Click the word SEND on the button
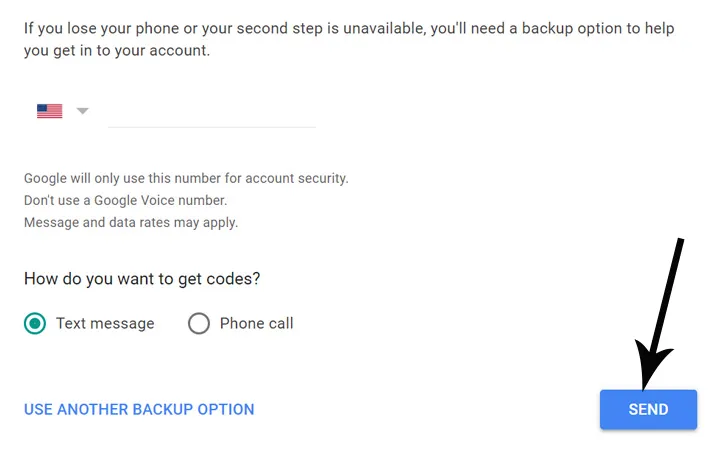The height and width of the screenshot is (450, 720). (648, 409)
